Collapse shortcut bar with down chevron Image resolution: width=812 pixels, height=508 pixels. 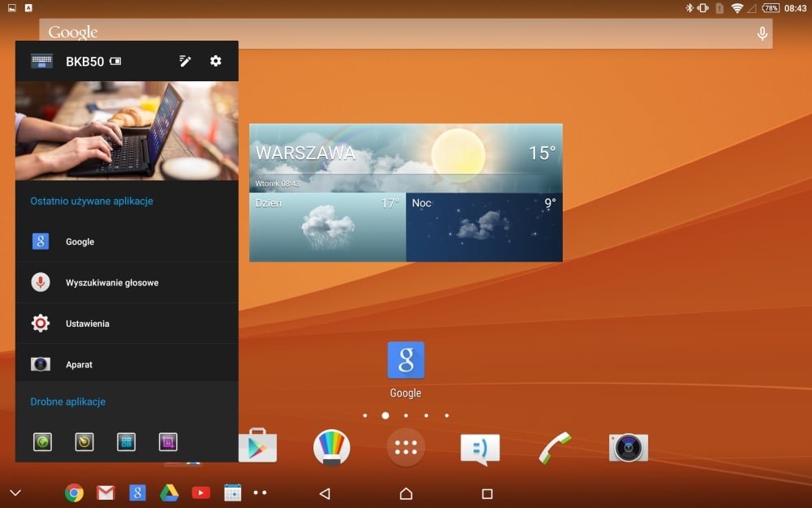pyautogui.click(x=15, y=493)
